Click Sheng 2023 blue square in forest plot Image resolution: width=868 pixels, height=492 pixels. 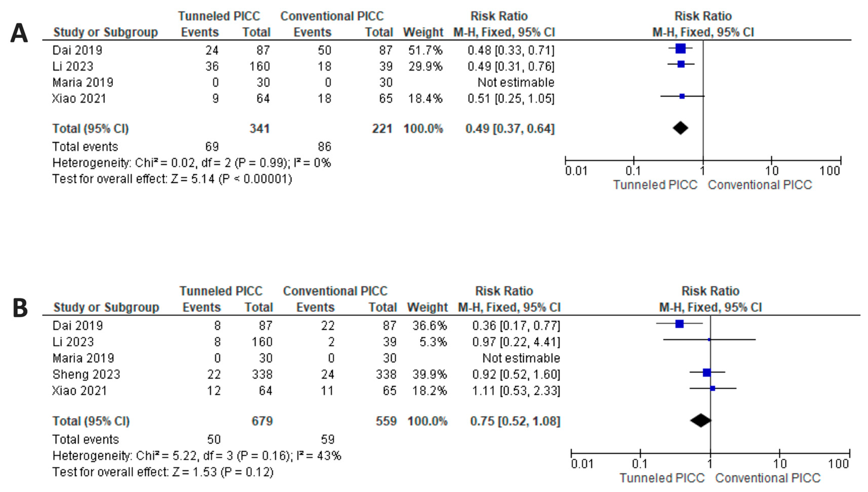[x=707, y=372]
